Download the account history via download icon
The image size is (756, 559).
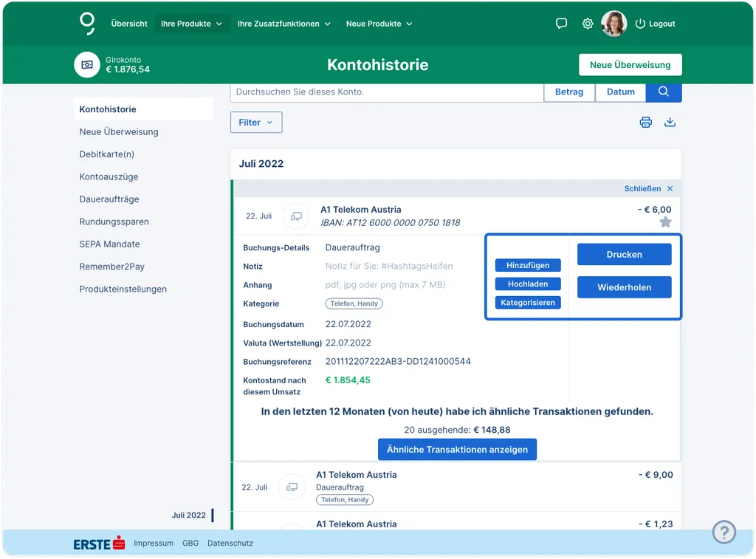[670, 122]
